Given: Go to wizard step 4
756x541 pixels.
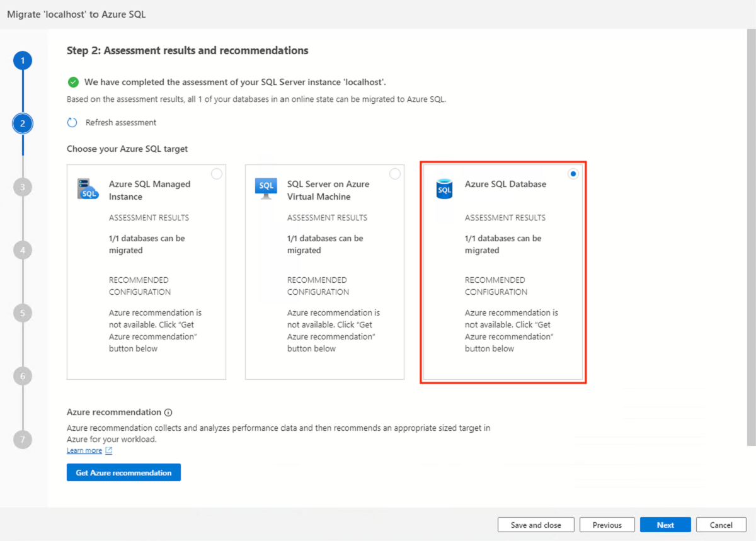Looking at the screenshot, I should click(23, 250).
